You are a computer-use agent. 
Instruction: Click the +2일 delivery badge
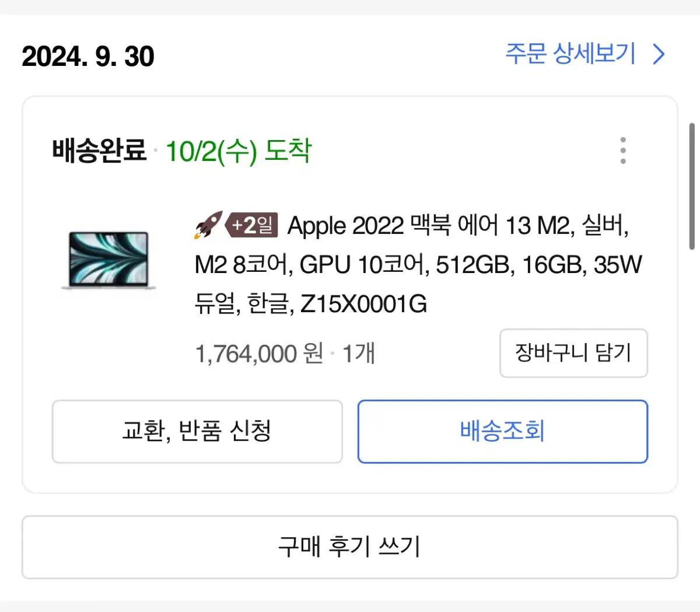[x=252, y=225]
